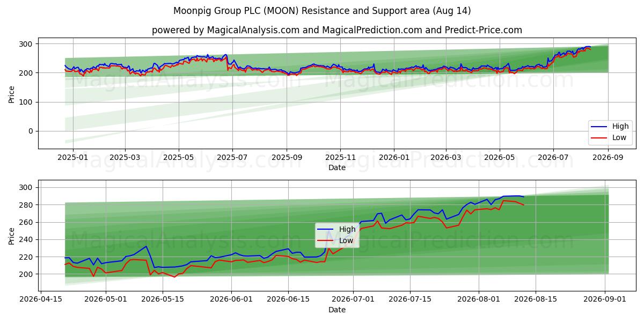Click the '2026-07' tick label

coord(553,158)
